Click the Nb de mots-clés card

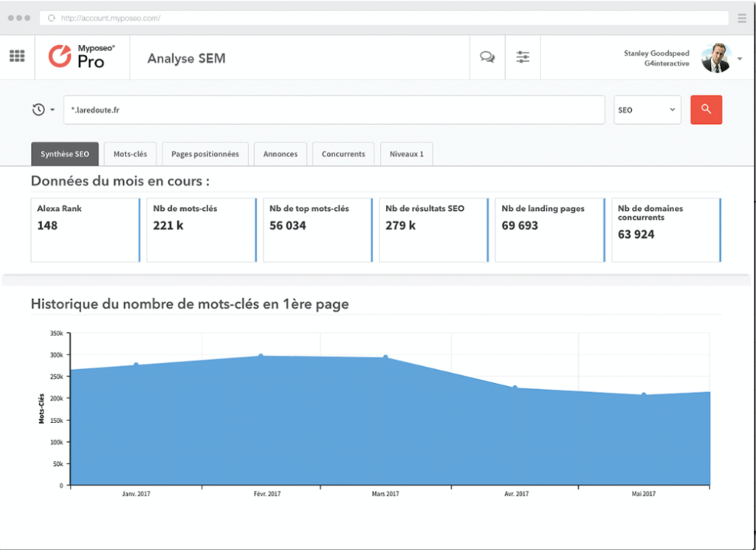(202, 230)
